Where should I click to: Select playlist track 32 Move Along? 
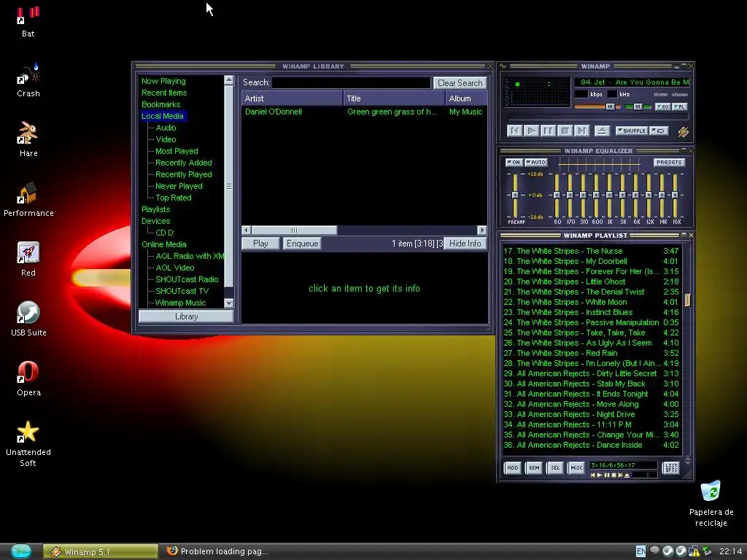(591, 404)
